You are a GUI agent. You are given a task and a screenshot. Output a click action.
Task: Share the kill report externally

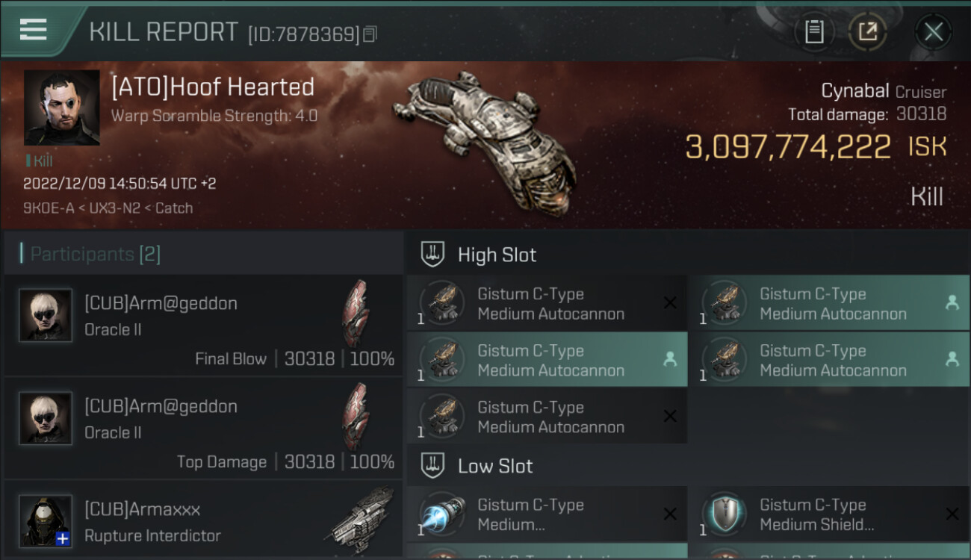(x=867, y=31)
